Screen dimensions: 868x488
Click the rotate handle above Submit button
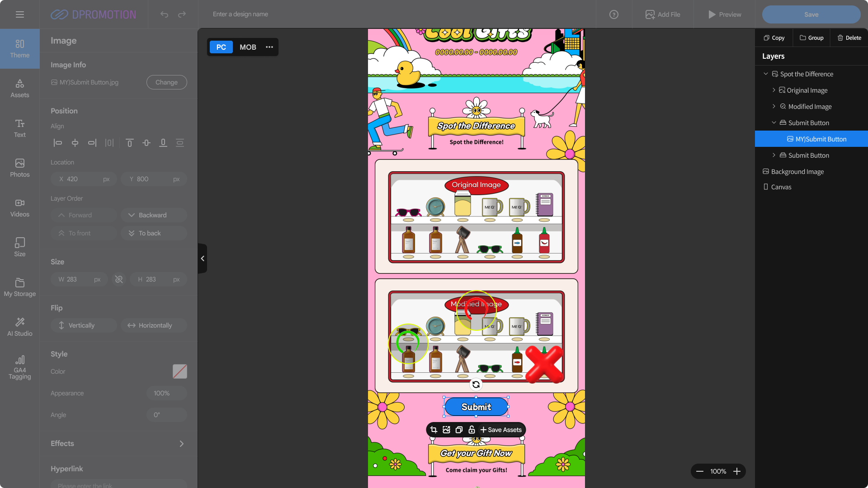coord(476,385)
